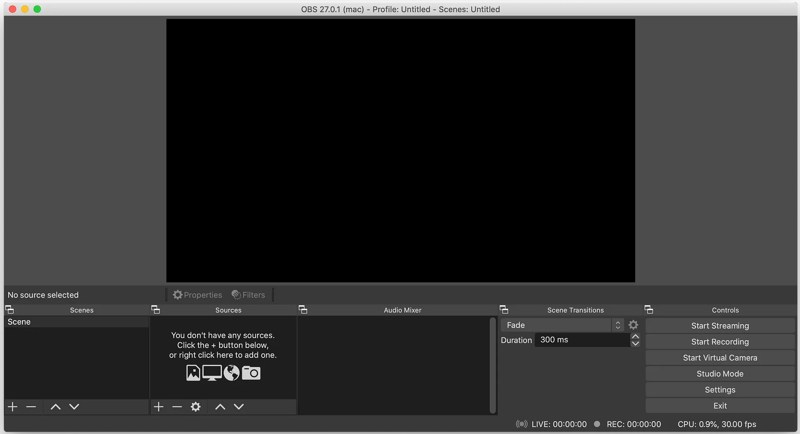Add a new source with plus button
The width and height of the screenshot is (800, 434).
[x=158, y=407]
